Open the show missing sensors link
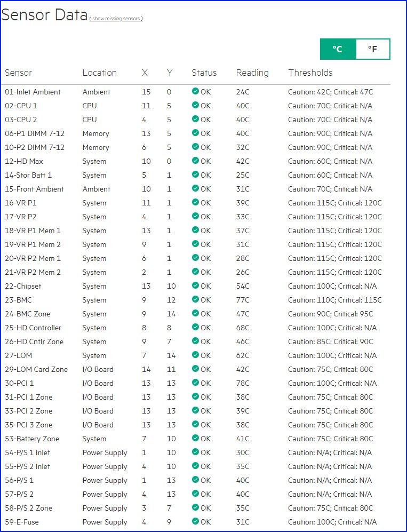This screenshot has width=407, height=532. click(x=116, y=19)
